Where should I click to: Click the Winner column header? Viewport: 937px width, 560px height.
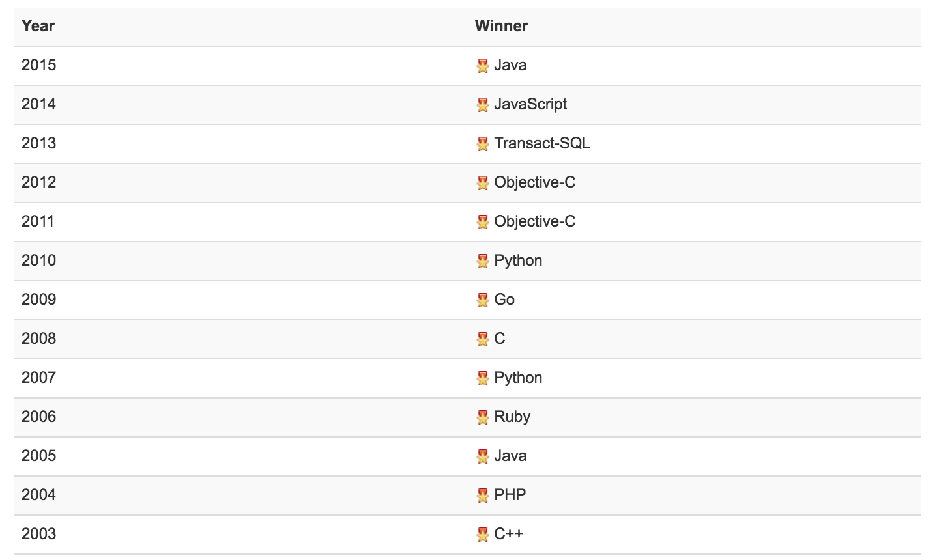coord(501,26)
